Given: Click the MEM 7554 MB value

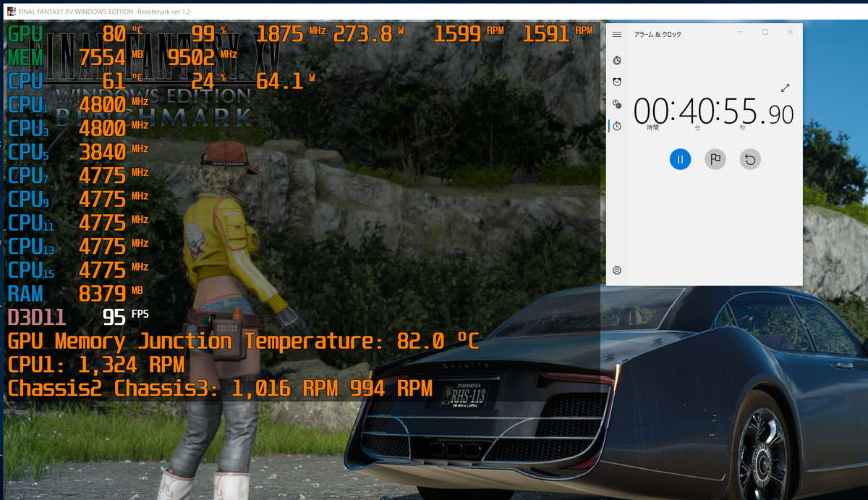Looking at the screenshot, I should (112, 57).
